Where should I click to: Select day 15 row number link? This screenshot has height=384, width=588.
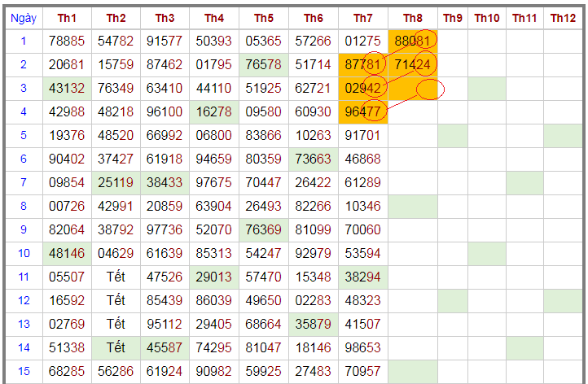click(x=23, y=371)
